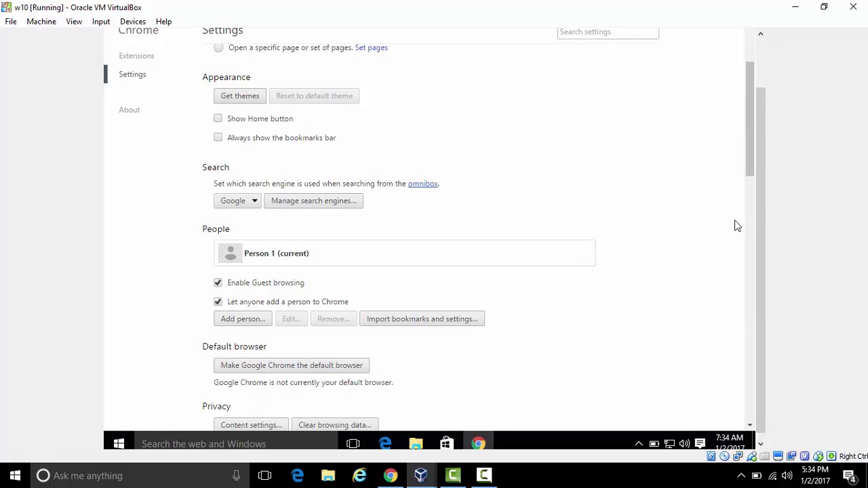Viewport: 868px width, 488px height.
Task: Open Internet Explorer from the host taskbar
Action: (359, 476)
